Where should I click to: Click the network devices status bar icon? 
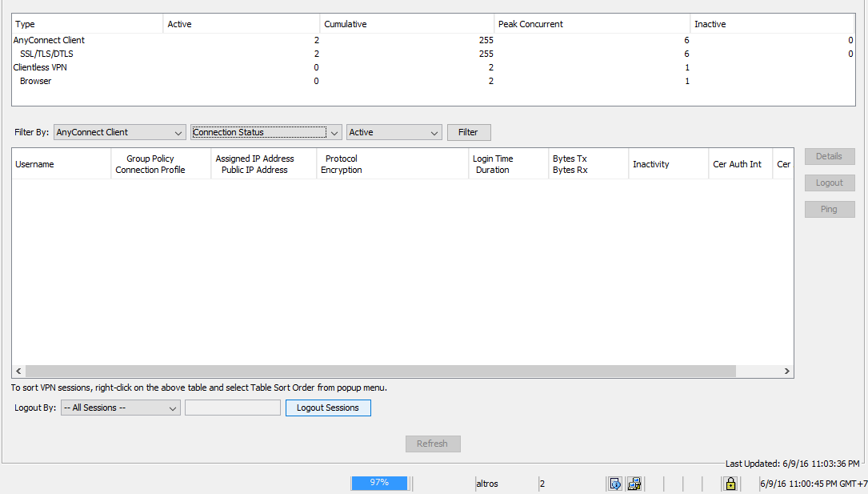(634, 484)
